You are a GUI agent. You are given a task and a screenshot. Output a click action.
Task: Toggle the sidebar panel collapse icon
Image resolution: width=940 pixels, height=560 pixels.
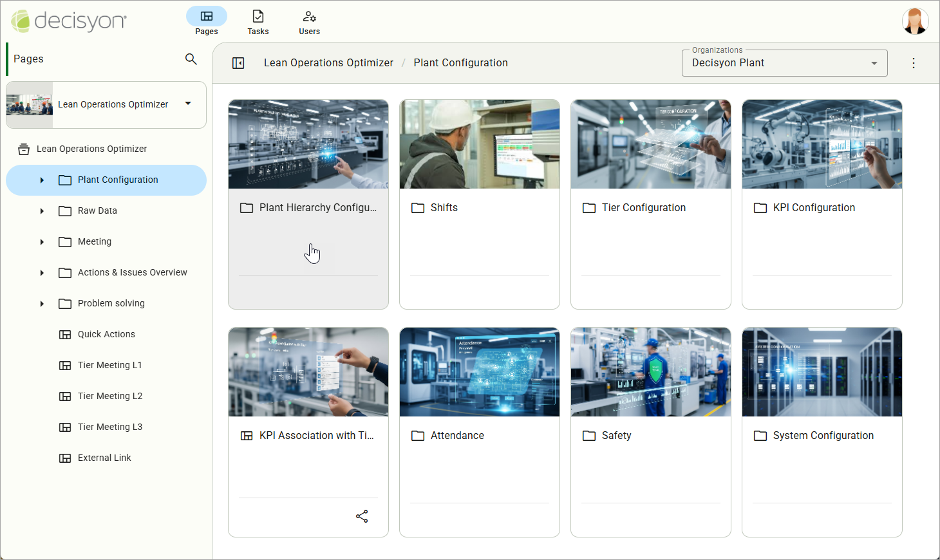(x=238, y=63)
